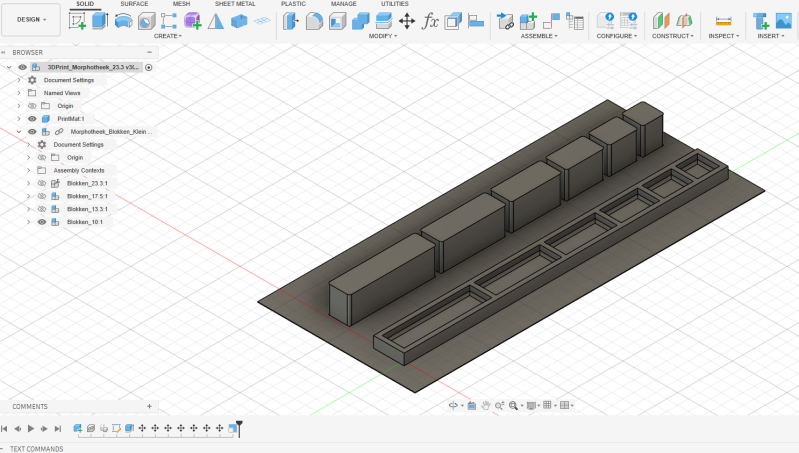Show Blokken_17.5:1 component
The image size is (799, 453).
pos(42,196)
